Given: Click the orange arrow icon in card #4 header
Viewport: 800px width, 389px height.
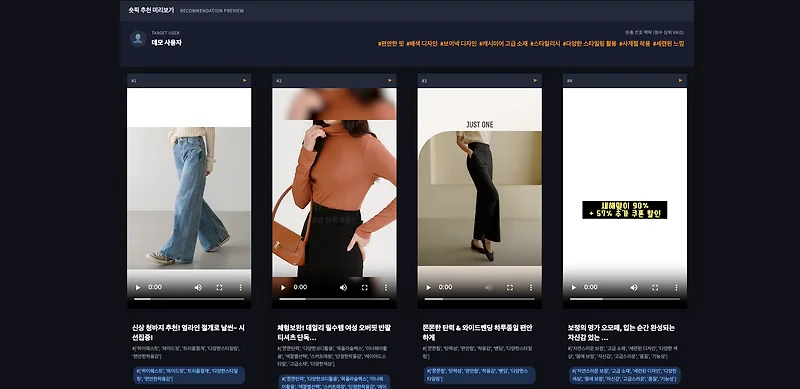Looking at the screenshot, I should (680, 80).
